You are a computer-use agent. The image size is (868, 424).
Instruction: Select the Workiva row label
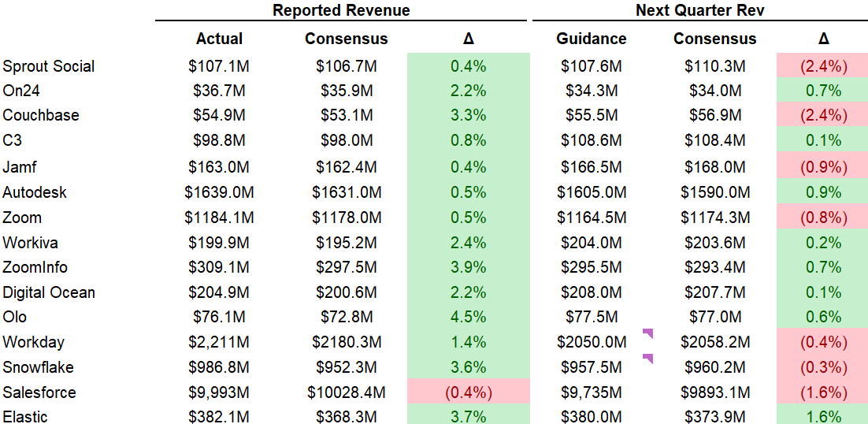coord(30,243)
